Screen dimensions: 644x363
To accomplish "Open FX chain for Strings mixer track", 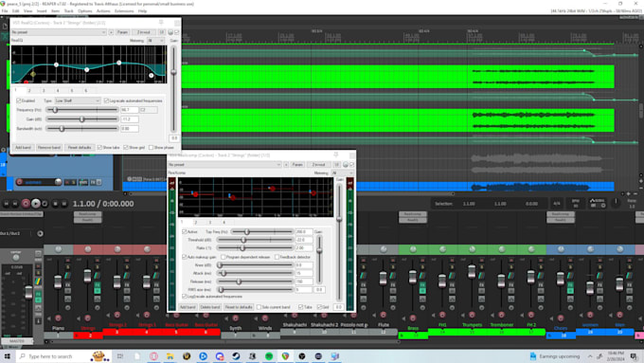I will (98, 285).
